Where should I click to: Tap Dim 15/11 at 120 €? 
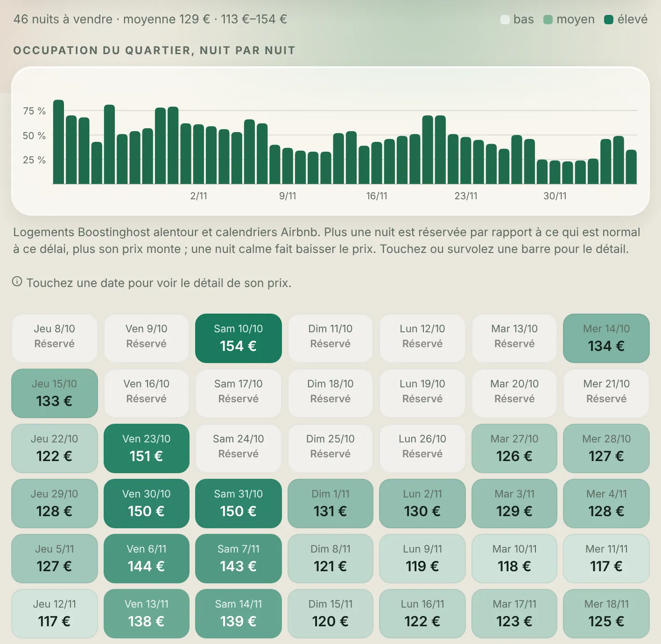pos(330,614)
